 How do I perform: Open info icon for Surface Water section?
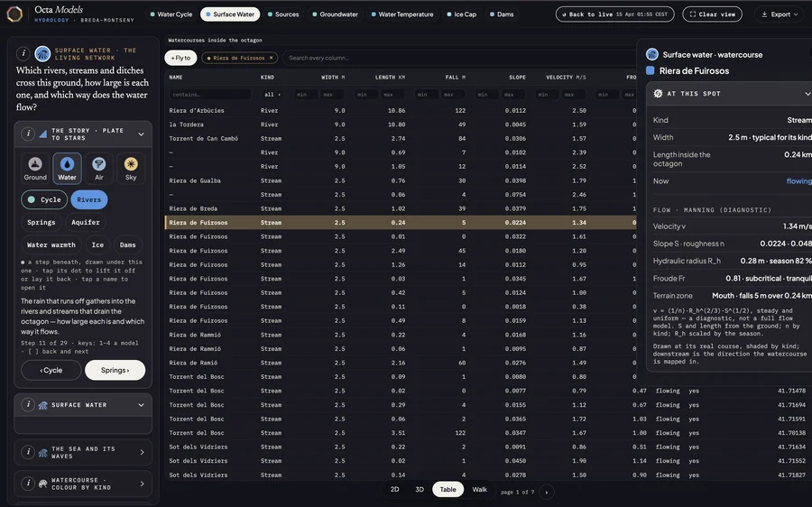[29, 404]
